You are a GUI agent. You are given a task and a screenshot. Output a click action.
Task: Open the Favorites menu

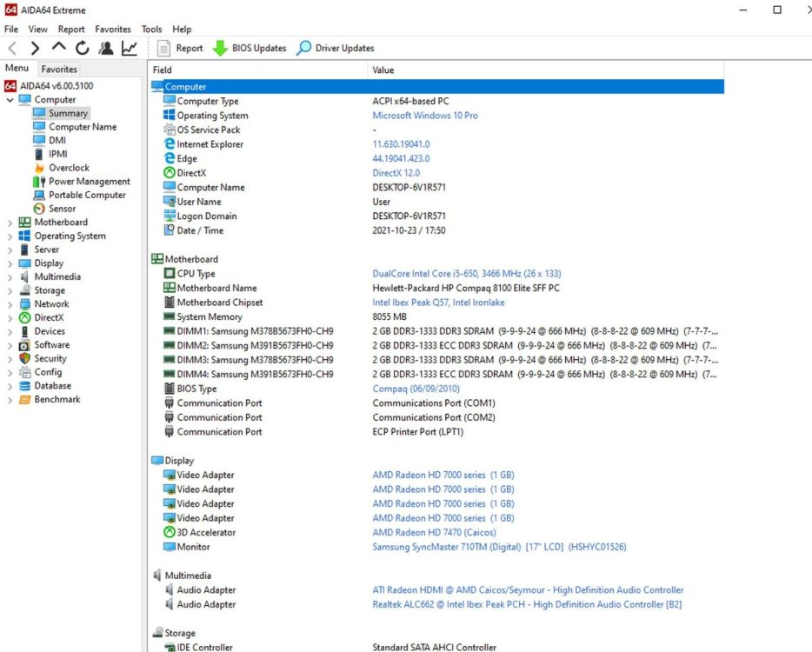(113, 29)
